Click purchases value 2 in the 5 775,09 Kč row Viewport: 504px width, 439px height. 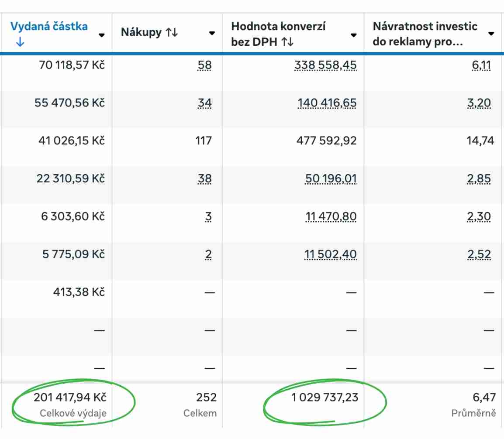tap(208, 254)
